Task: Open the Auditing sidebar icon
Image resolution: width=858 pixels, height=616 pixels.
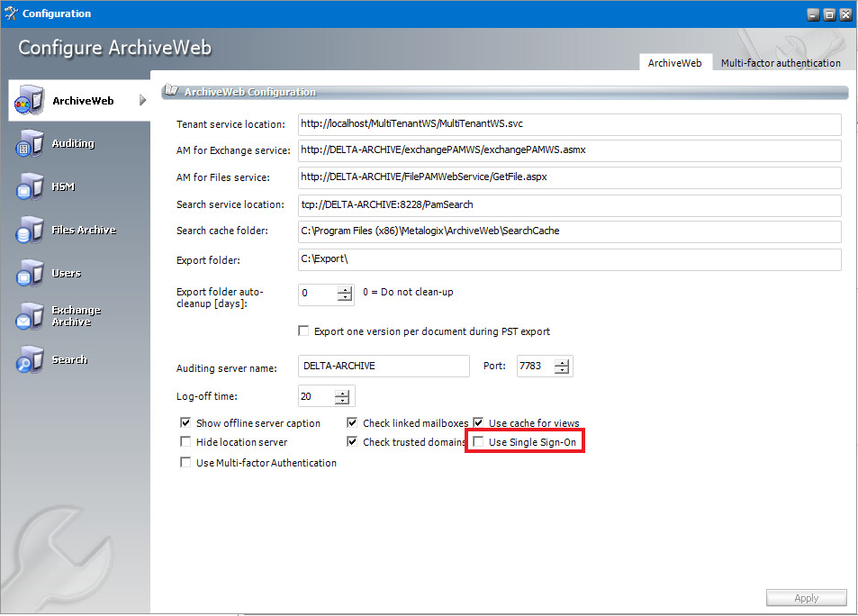Action: coord(29,143)
